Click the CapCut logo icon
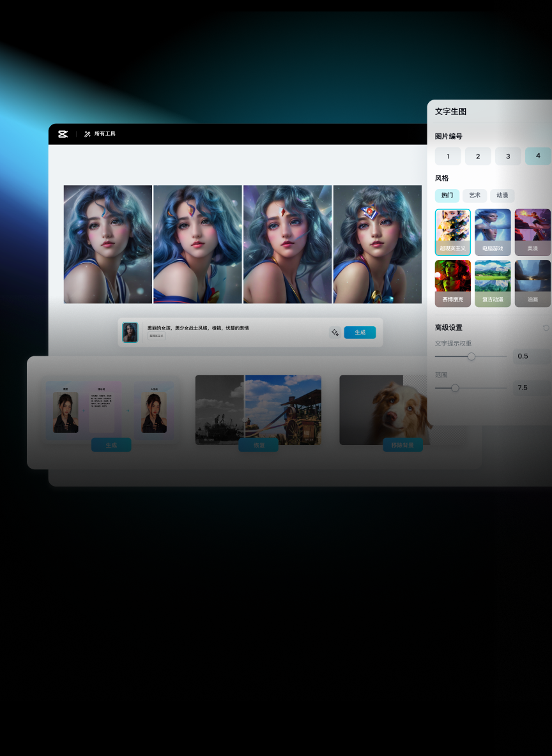The width and height of the screenshot is (552, 756). pyautogui.click(x=63, y=134)
